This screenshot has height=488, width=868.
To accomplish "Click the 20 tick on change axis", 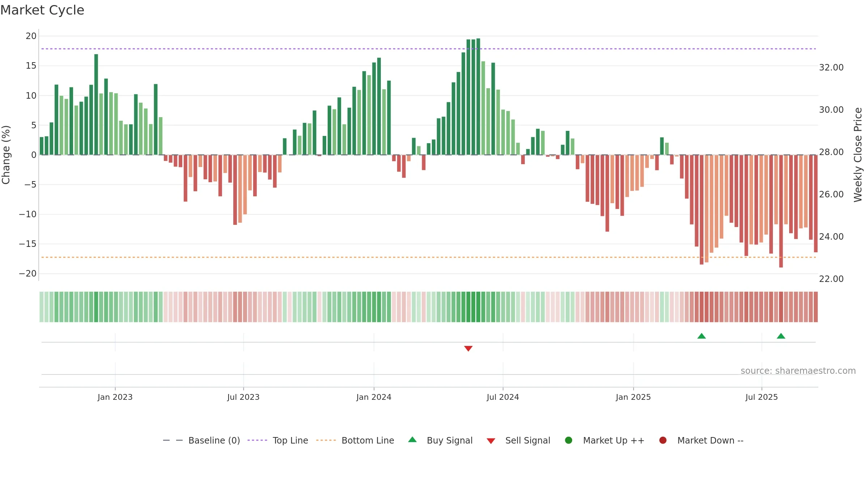I will pyautogui.click(x=31, y=36).
